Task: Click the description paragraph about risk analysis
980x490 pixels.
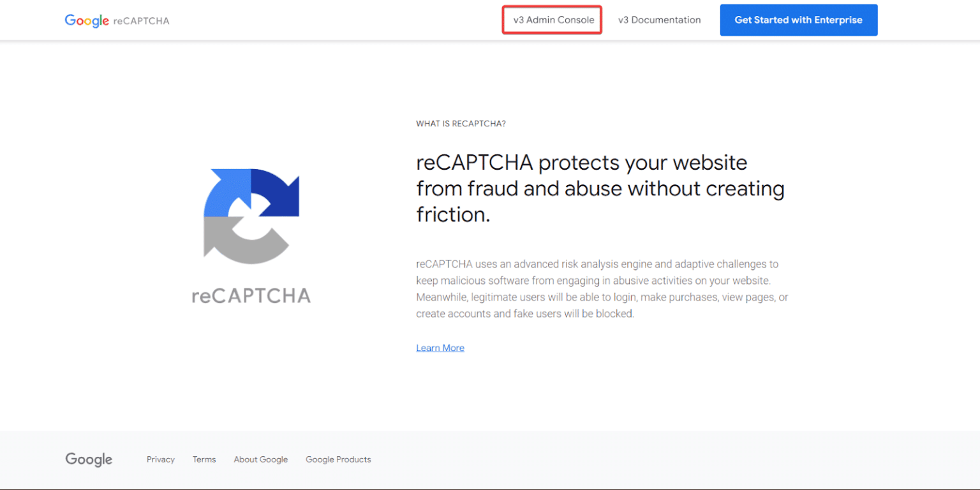Action: pyautogui.click(x=601, y=288)
